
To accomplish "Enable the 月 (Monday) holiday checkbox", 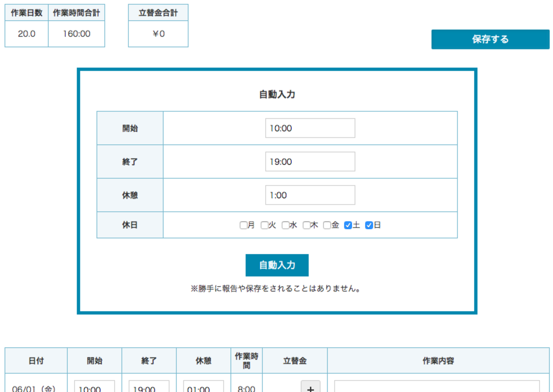I will coord(243,225).
